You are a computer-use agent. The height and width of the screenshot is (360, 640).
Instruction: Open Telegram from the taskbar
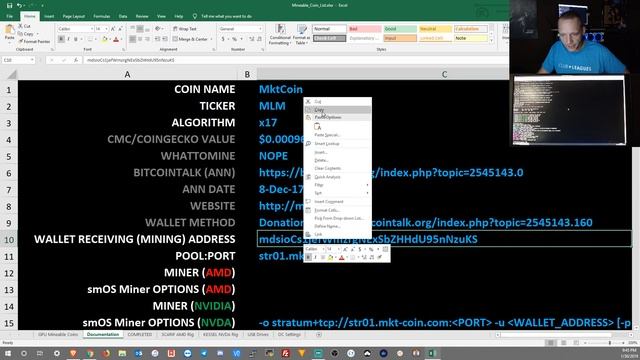(204, 353)
